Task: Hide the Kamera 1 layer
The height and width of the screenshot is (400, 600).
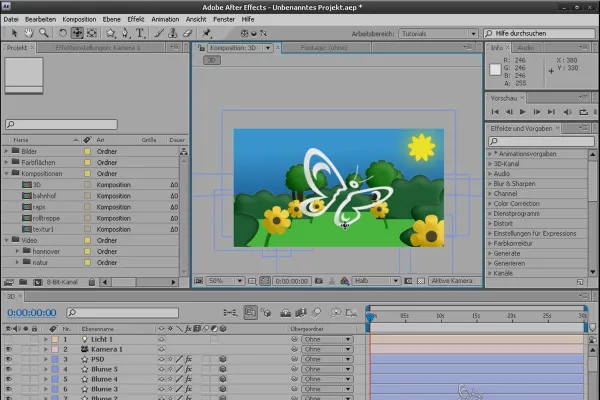Action: (x=8, y=349)
